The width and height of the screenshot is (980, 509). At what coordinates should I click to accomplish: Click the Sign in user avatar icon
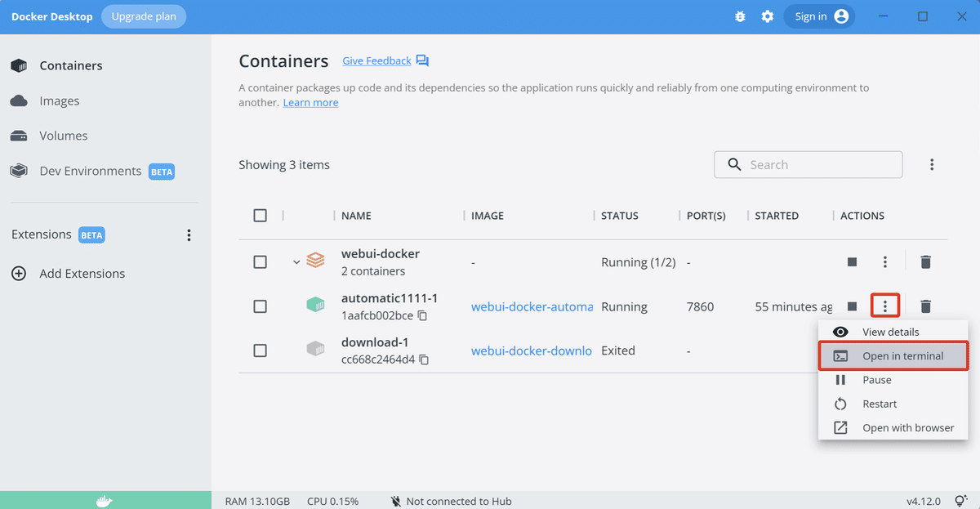[841, 16]
